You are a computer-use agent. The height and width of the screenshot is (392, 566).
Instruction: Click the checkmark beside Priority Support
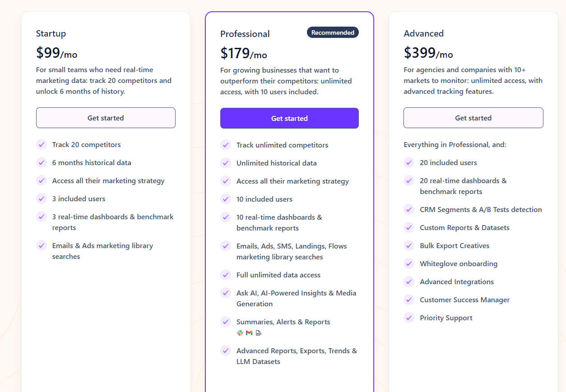tap(409, 318)
